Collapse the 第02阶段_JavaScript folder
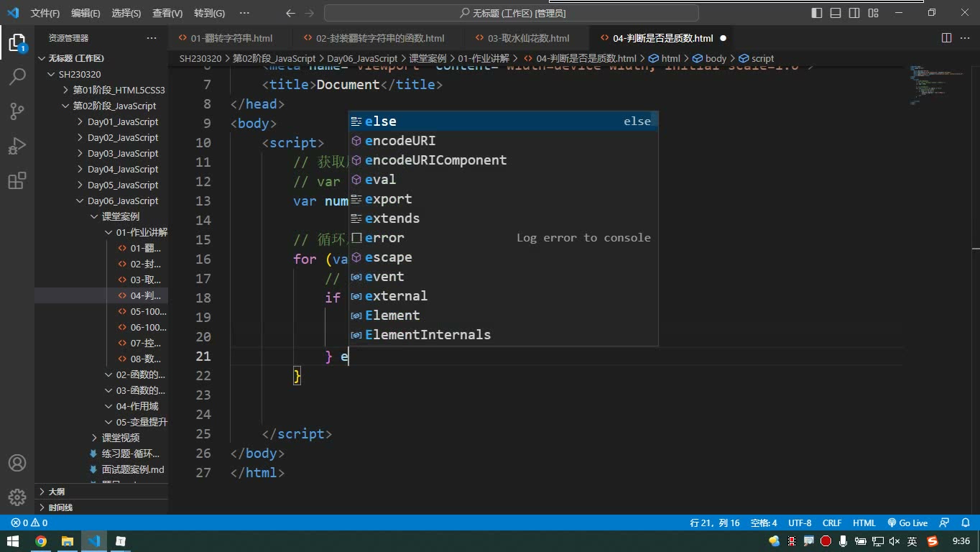 [x=114, y=106]
